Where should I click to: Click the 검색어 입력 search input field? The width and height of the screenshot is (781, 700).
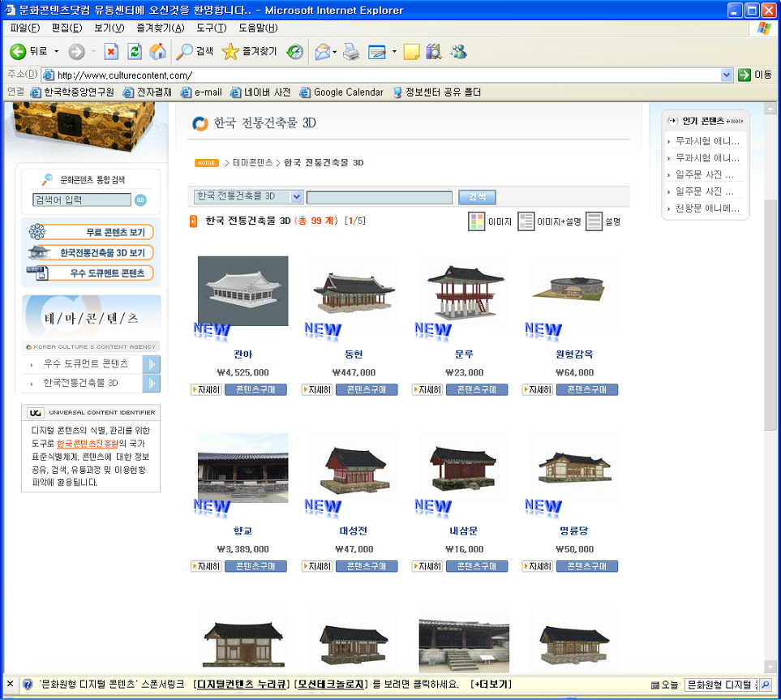coord(82,200)
